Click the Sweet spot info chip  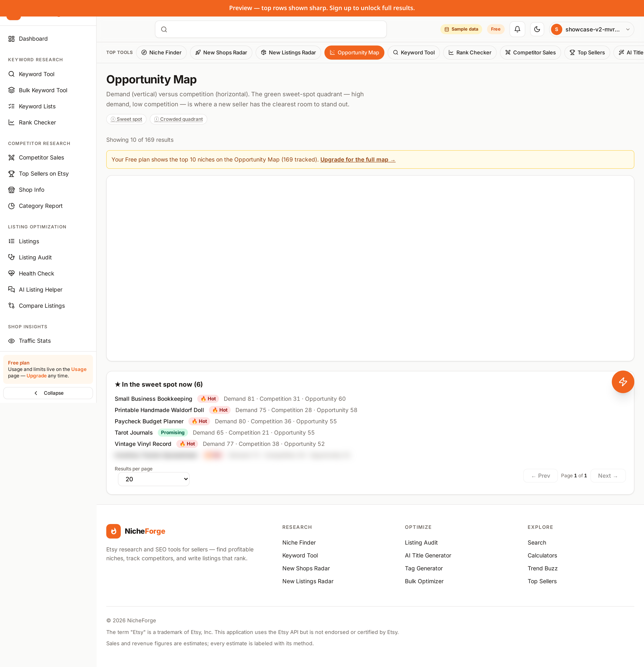pos(127,119)
